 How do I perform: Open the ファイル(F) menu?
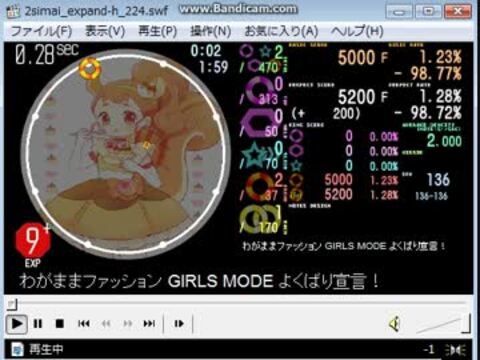[x=41, y=31]
